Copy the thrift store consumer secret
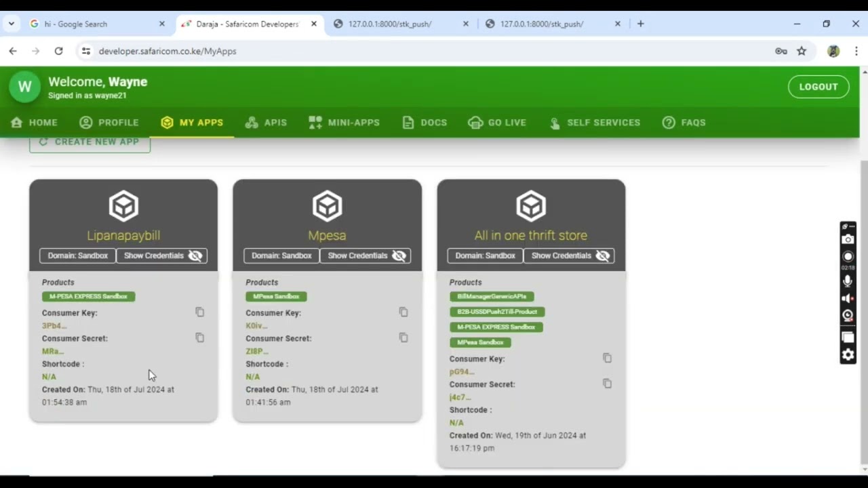The width and height of the screenshot is (868, 488). pos(607,384)
